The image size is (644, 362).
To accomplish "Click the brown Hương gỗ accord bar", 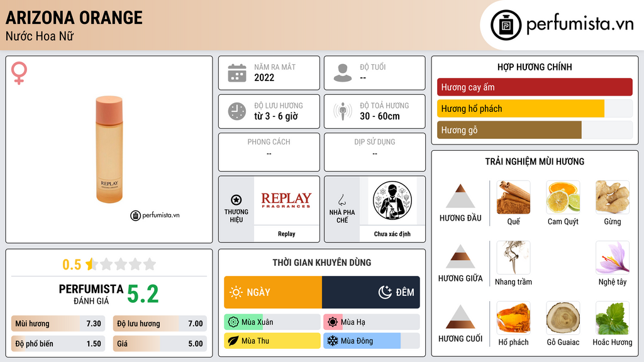I will 535,130.
